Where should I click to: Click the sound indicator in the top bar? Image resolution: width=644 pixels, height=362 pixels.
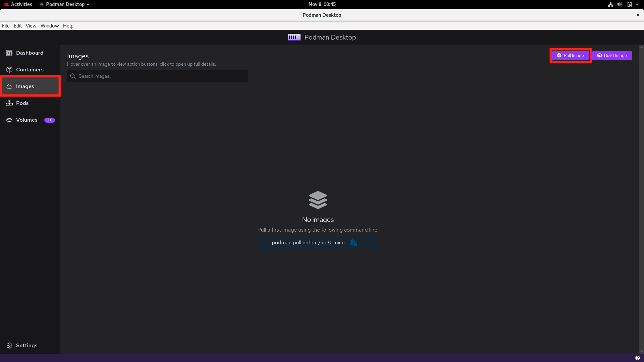619,4
